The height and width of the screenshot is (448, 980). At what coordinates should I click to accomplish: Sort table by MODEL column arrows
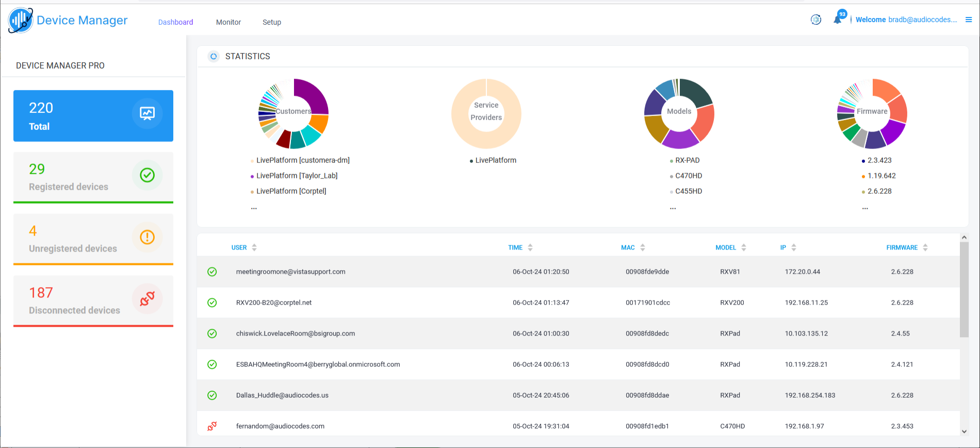744,247
